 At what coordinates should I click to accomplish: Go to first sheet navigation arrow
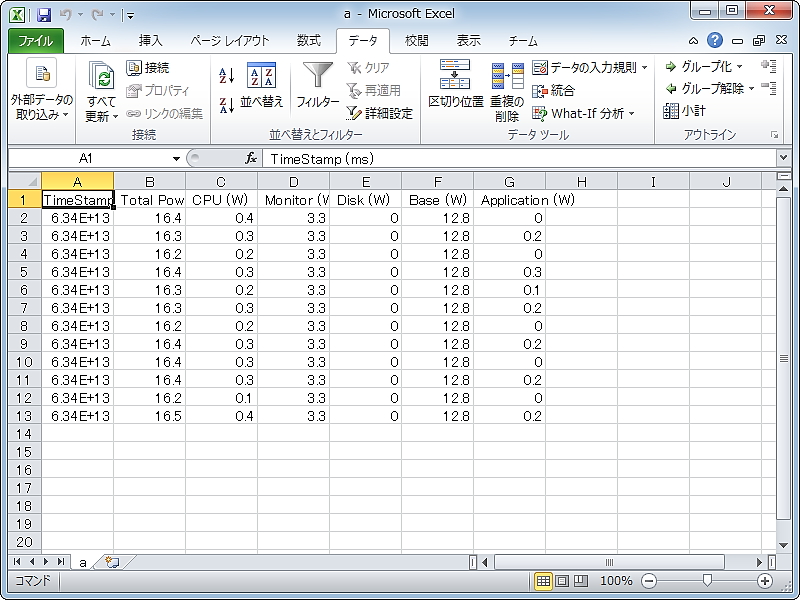click(17, 562)
